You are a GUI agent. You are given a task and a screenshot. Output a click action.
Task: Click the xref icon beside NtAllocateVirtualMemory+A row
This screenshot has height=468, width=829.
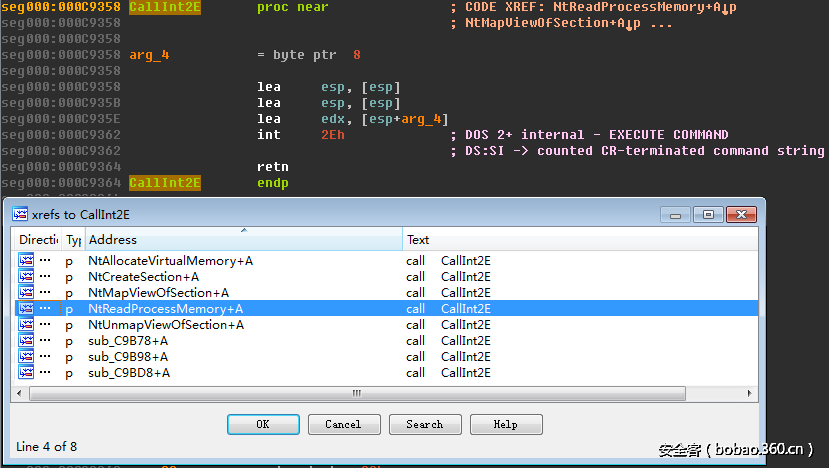(x=26, y=261)
